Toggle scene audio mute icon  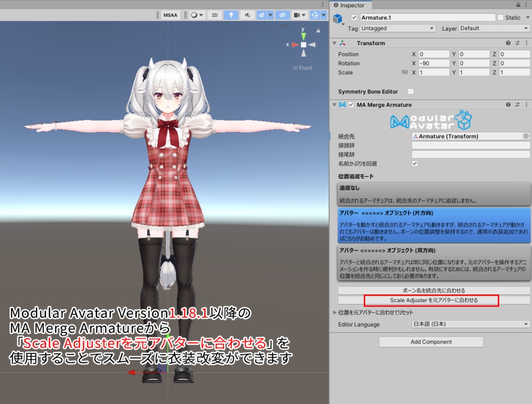248,15
